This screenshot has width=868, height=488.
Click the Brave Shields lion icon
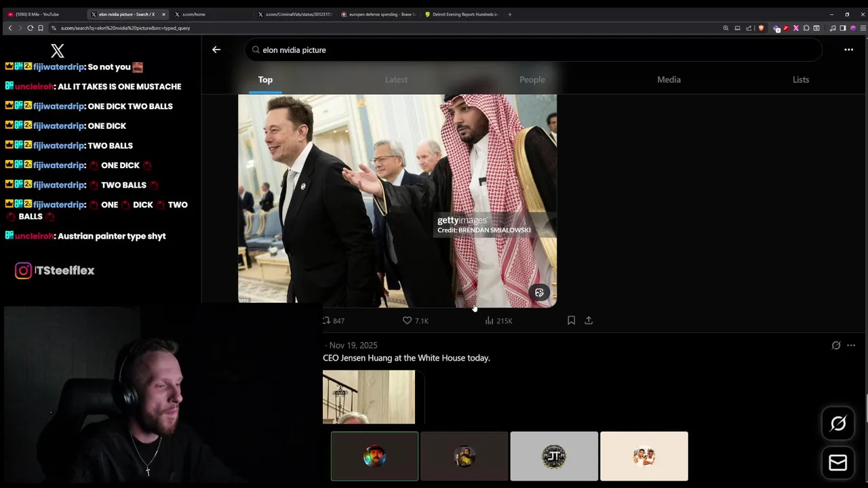click(x=761, y=28)
